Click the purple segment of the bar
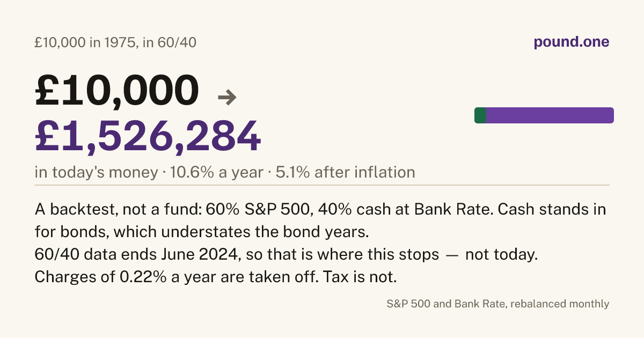Viewport: 644px width, 338px height. click(550, 115)
